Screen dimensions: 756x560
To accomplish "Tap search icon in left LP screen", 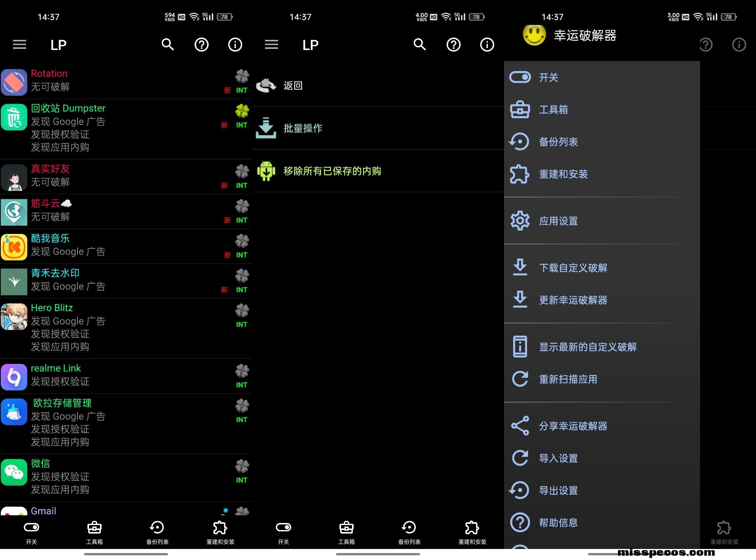I will (x=168, y=45).
